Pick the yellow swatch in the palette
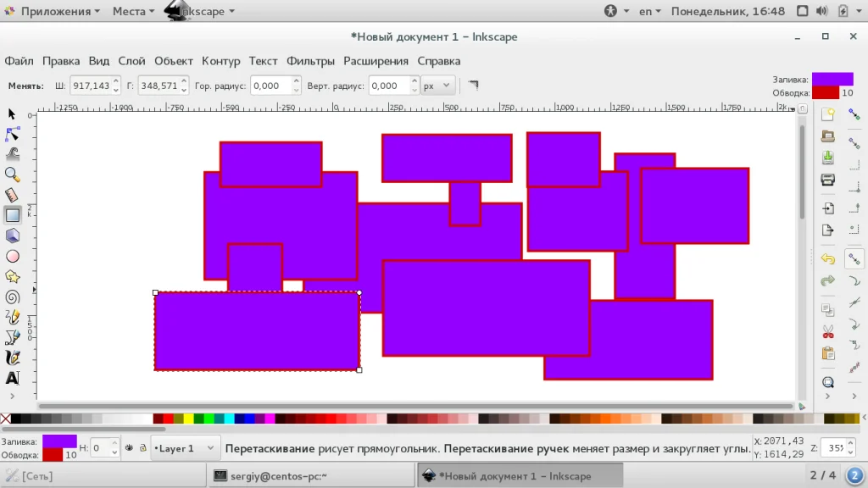Image resolution: width=868 pixels, height=488 pixels. [x=189, y=419]
